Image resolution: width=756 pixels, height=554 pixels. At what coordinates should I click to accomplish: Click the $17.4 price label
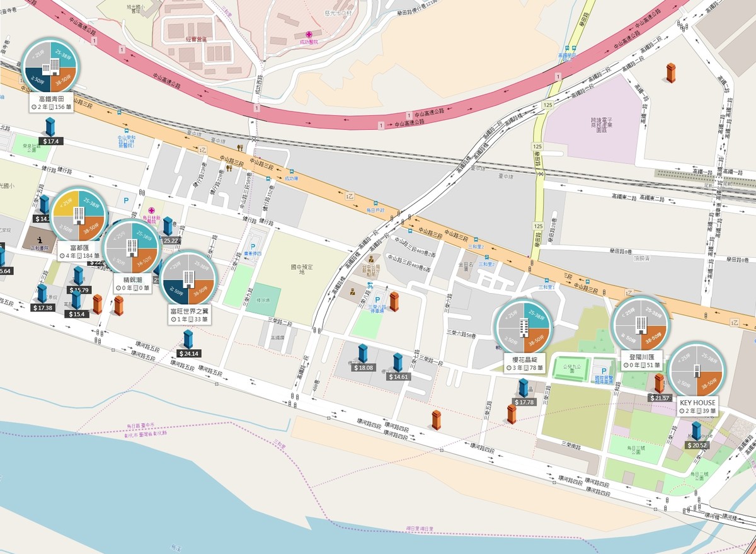(50, 141)
